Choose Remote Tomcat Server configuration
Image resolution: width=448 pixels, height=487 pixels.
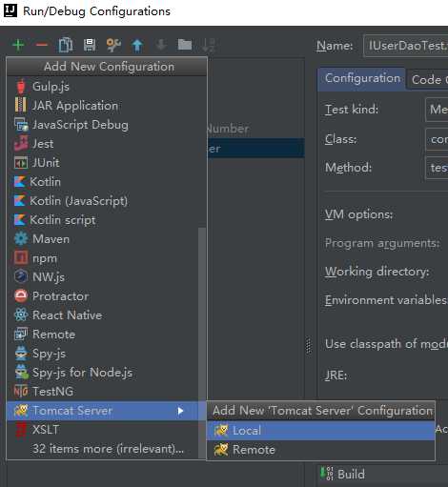(x=321, y=450)
